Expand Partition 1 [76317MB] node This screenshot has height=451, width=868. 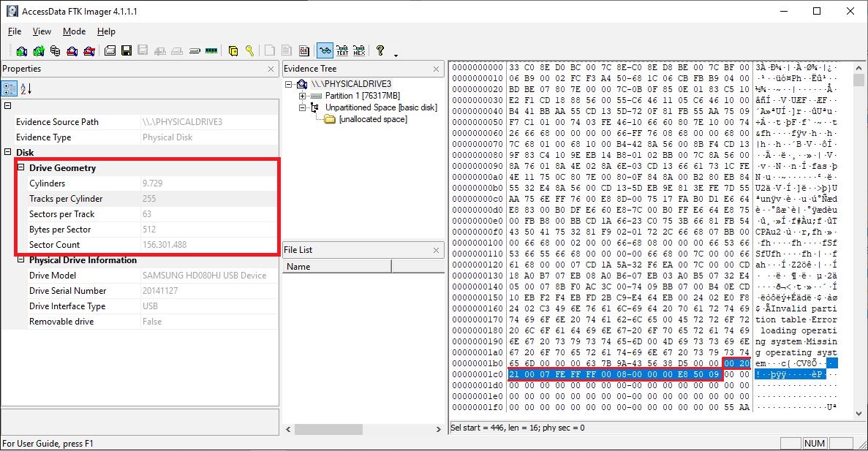pos(302,96)
